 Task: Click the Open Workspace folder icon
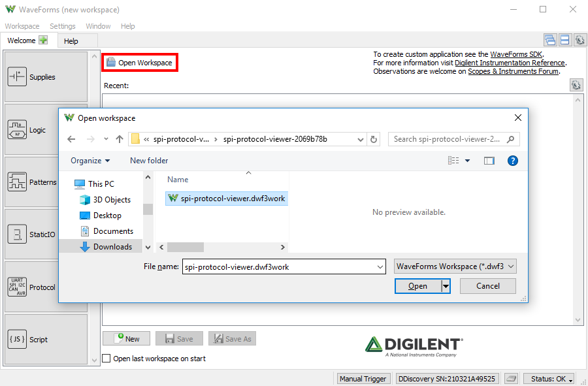click(x=110, y=62)
